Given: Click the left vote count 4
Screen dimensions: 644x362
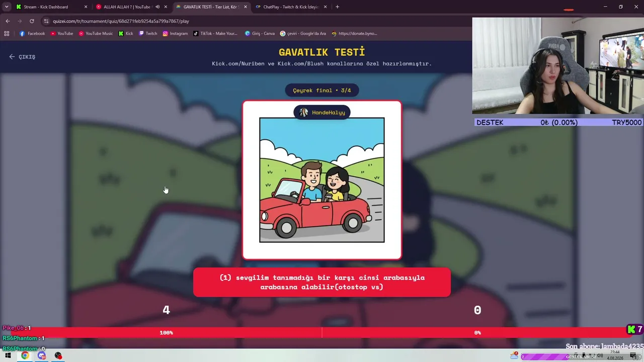Looking at the screenshot, I should (166, 310).
